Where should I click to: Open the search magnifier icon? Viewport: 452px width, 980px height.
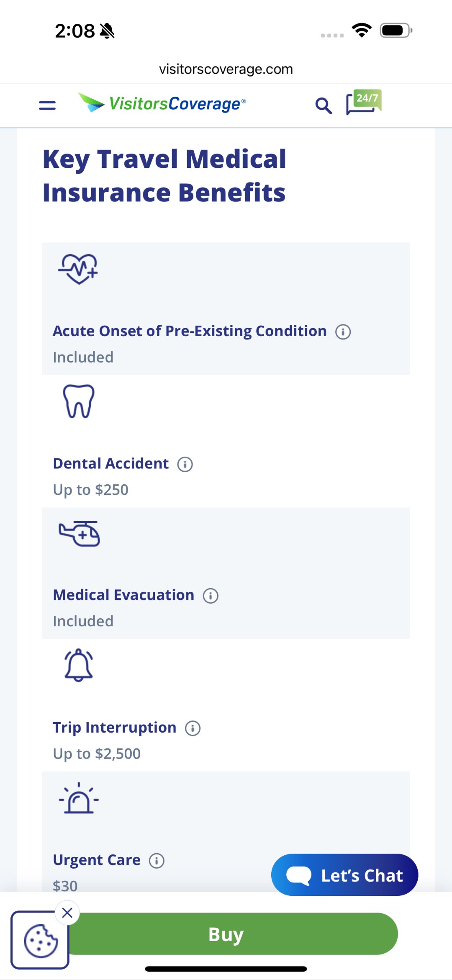(324, 105)
